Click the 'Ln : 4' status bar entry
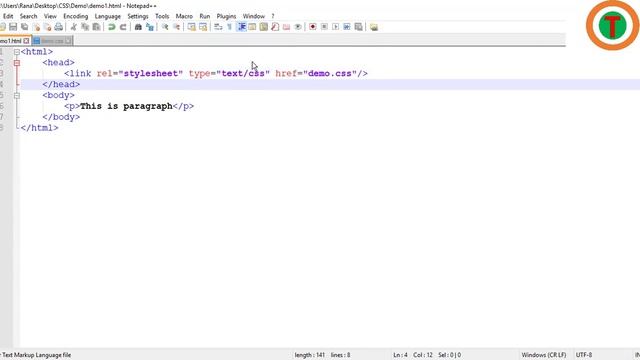The height and width of the screenshot is (360, 640). coord(400,355)
